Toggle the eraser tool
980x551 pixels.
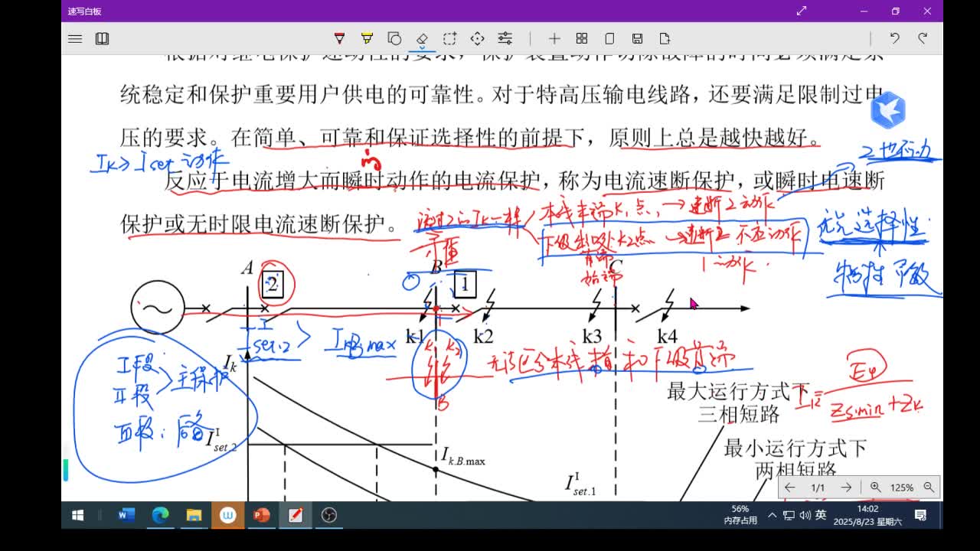(422, 38)
